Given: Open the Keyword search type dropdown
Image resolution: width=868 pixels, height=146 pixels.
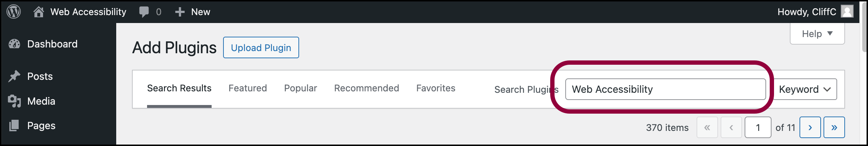Looking at the screenshot, I should click(x=805, y=89).
